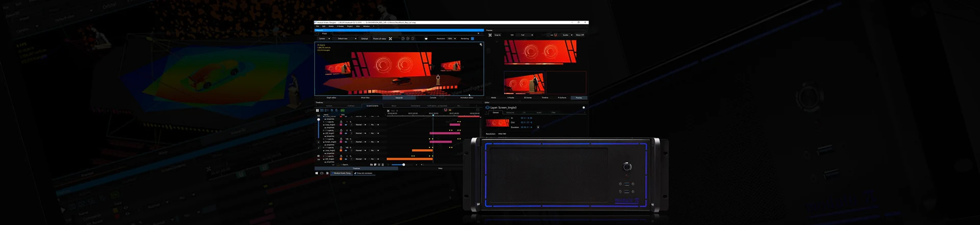Open the Windows Start menu
980x225 pixels.
[316, 173]
